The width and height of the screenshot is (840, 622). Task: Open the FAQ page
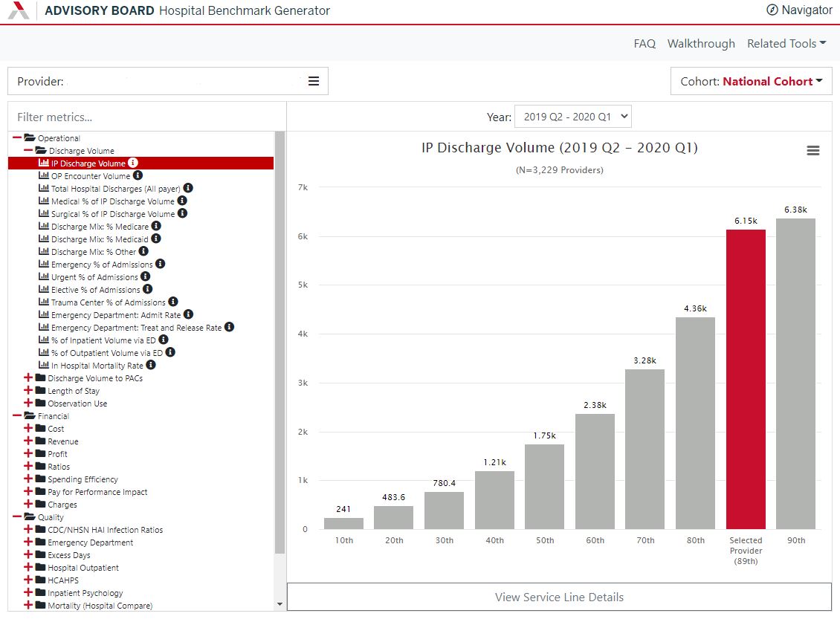[644, 44]
